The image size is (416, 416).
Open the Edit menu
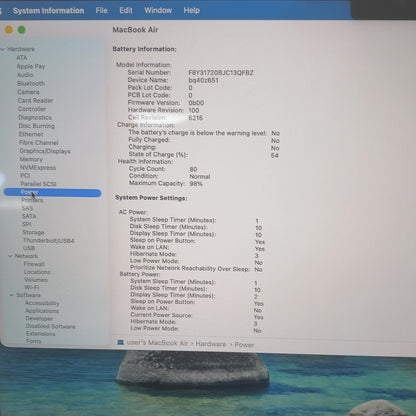coord(126,11)
